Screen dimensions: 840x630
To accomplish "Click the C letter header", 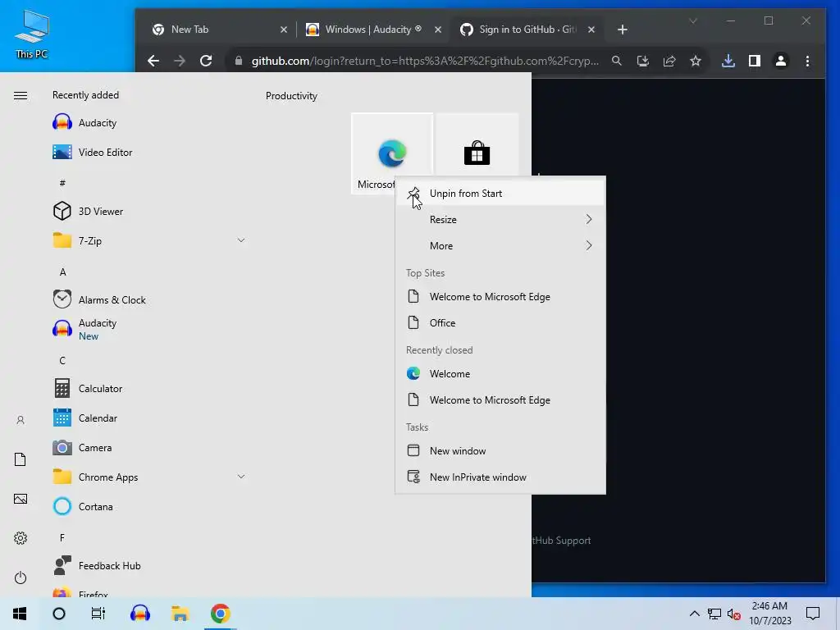I will pos(62,361).
